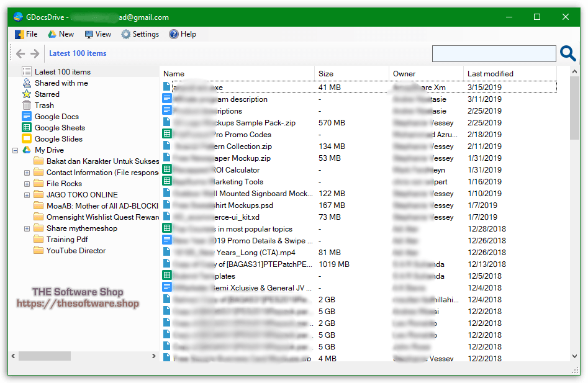Click the Latest 100 items breadcrumb link

click(78, 53)
